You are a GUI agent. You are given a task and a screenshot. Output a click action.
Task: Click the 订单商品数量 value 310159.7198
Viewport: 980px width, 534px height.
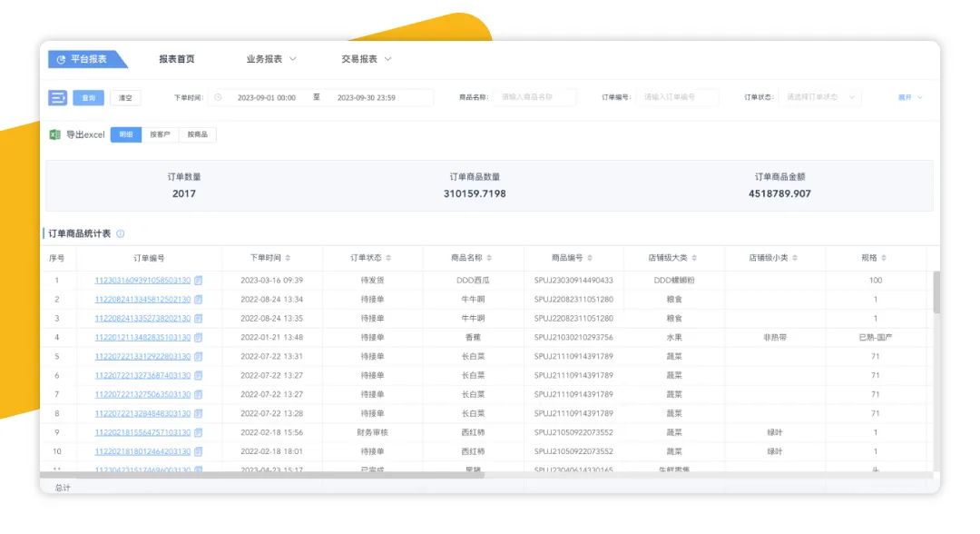click(x=475, y=193)
